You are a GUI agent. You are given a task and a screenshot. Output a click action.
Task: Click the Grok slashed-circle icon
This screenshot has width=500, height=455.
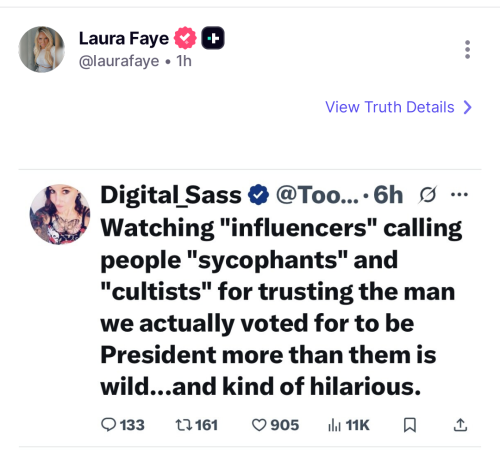[x=427, y=195]
